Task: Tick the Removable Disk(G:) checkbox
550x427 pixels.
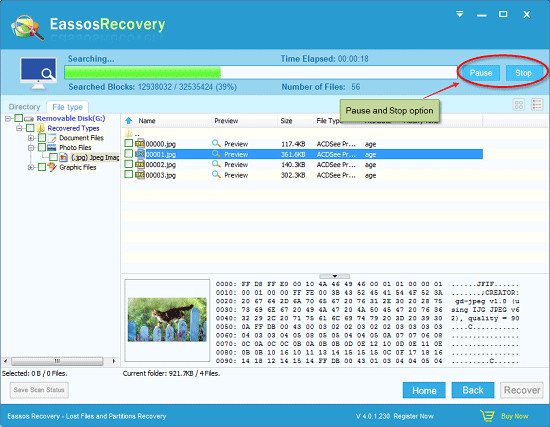Action: [19, 118]
